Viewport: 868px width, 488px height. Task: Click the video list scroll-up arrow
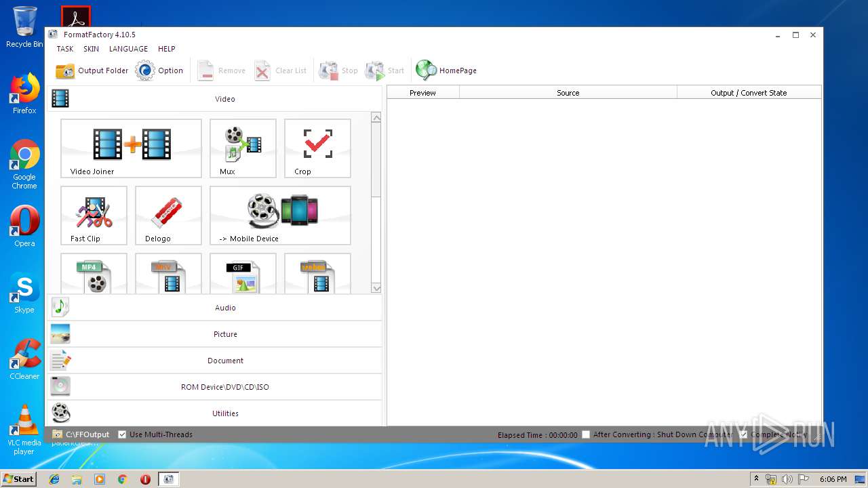[x=376, y=118]
